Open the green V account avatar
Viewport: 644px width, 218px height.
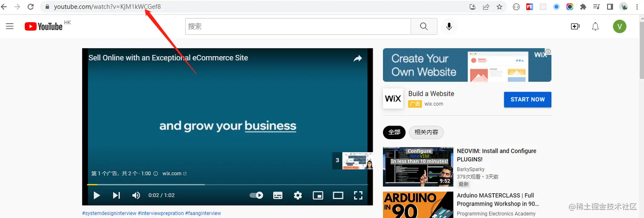[620, 26]
